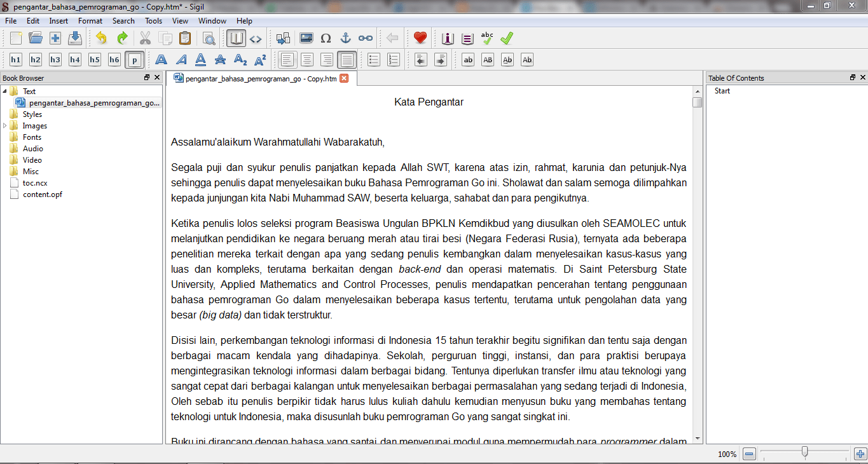The height and width of the screenshot is (464, 868).
Task: Insert a special character with the Omega icon
Action: (x=326, y=38)
